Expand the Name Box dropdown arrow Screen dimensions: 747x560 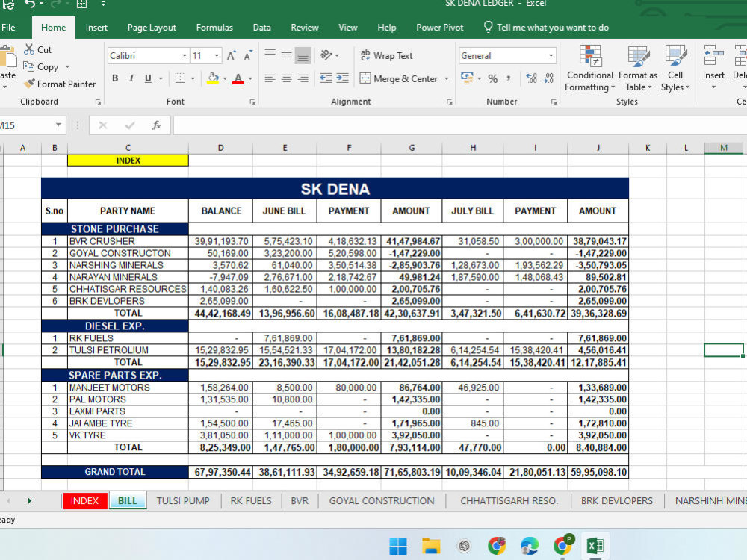click(58, 125)
